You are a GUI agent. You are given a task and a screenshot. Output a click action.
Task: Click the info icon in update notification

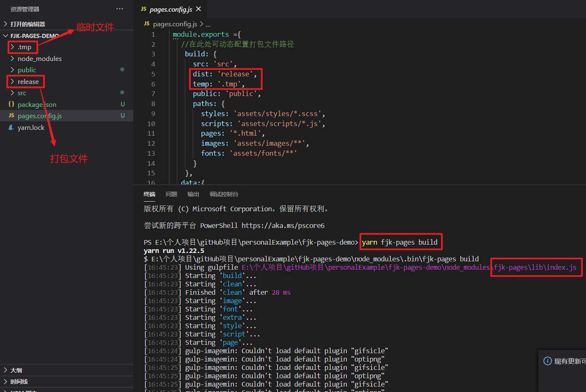point(548,361)
